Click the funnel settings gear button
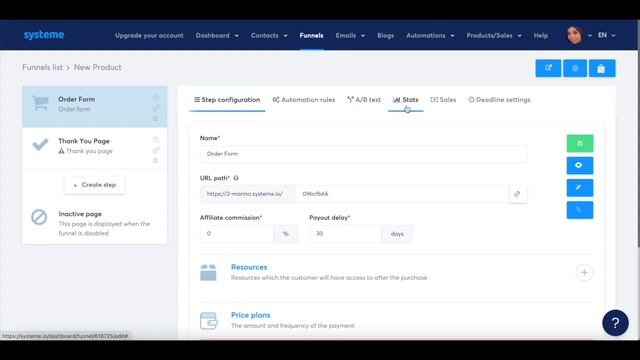The height and width of the screenshot is (360, 640). tap(575, 68)
